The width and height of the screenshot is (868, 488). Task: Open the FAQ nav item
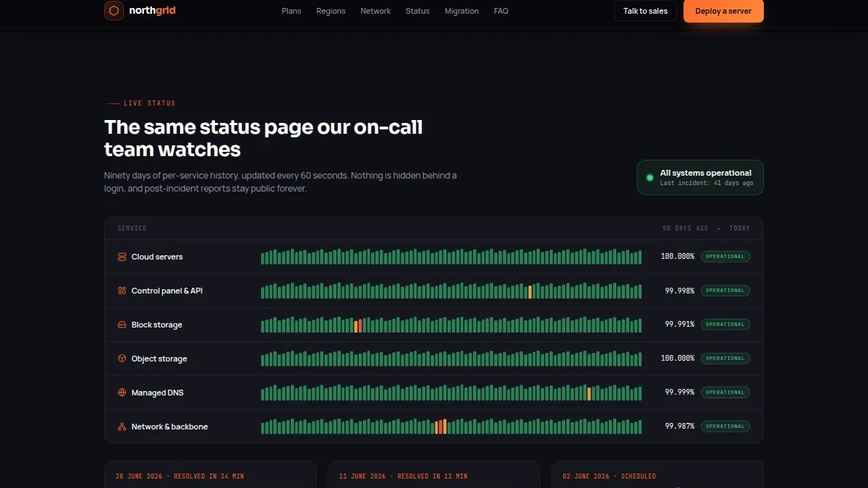[501, 11]
